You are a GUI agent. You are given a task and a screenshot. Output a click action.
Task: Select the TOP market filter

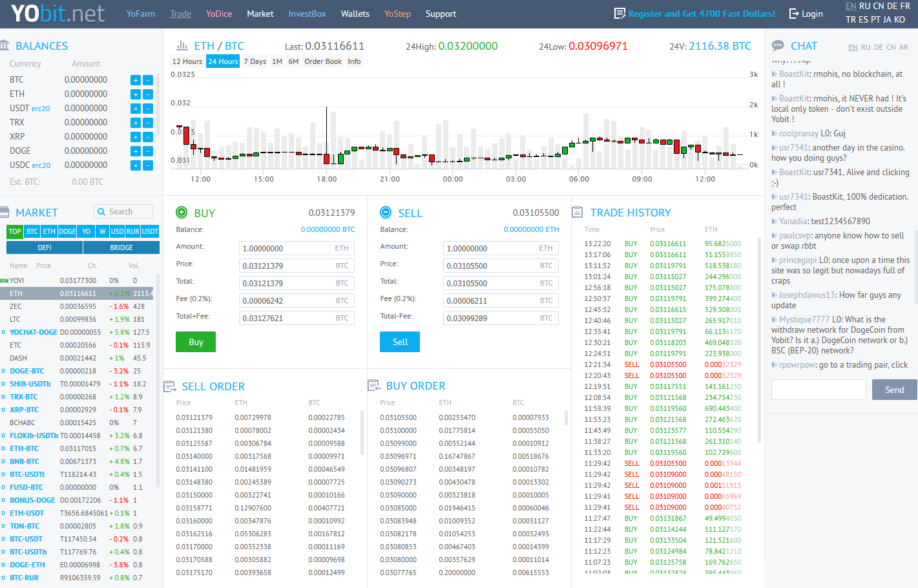(15, 231)
